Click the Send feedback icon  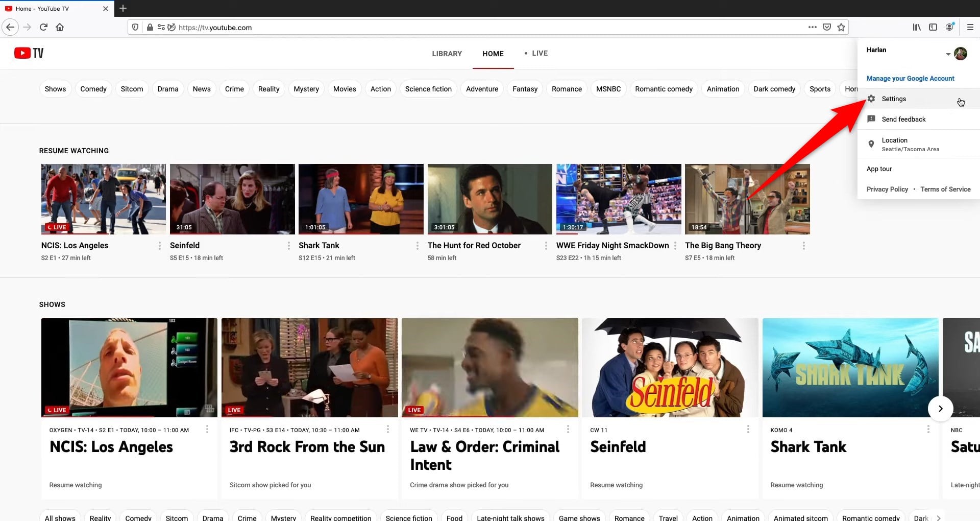click(872, 119)
